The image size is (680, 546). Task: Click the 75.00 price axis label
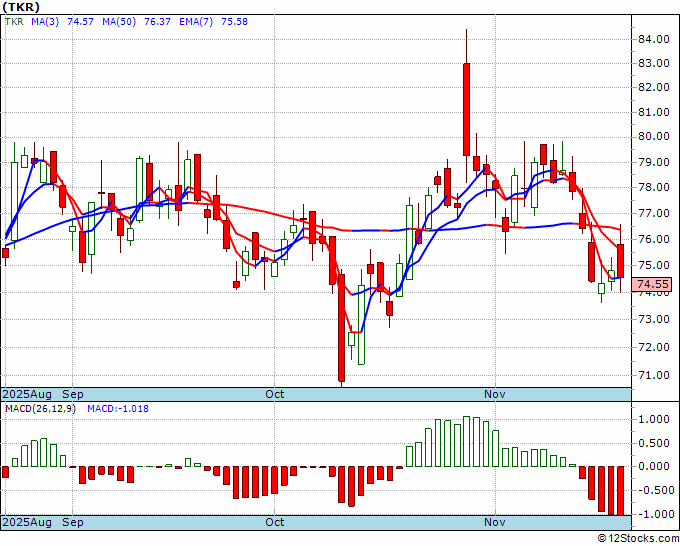tap(654, 265)
